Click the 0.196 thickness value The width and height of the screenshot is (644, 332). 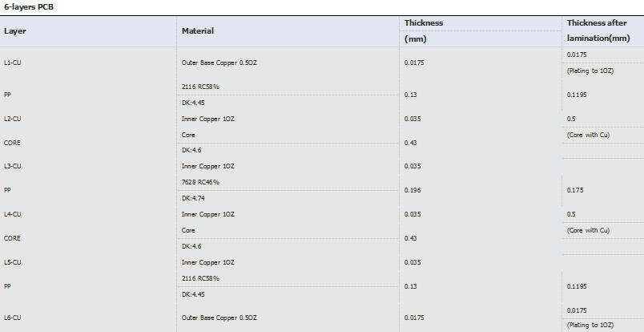(x=413, y=190)
